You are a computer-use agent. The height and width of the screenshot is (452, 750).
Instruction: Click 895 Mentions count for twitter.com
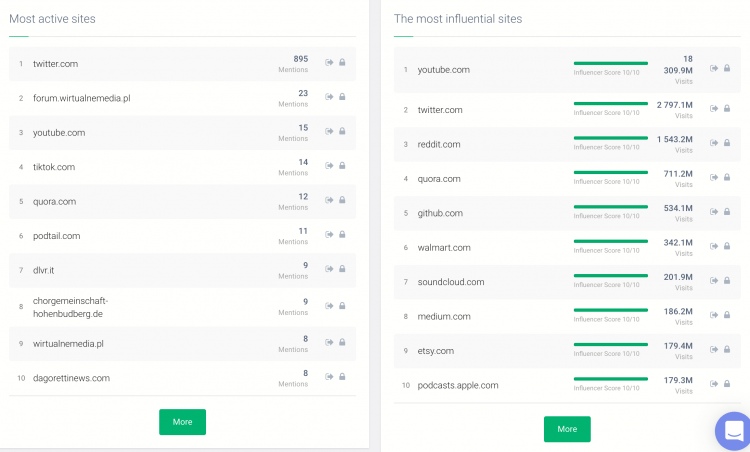pyautogui.click(x=300, y=59)
